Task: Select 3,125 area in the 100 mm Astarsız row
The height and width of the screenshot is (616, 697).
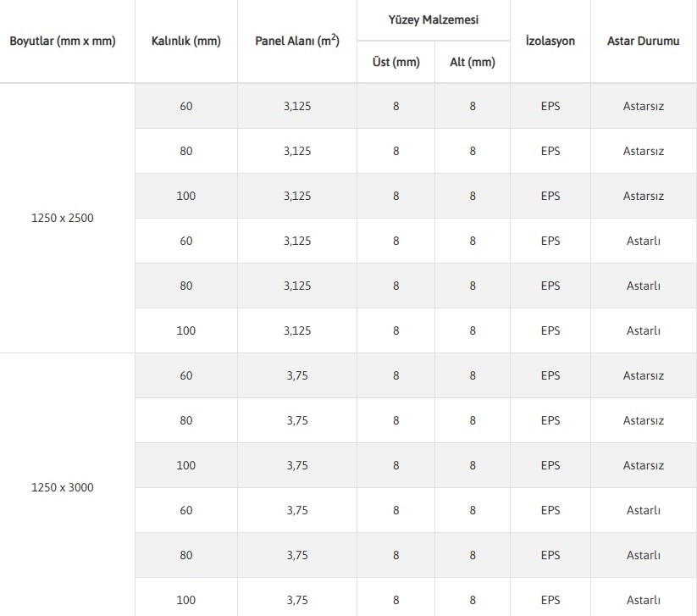Action: [296, 196]
